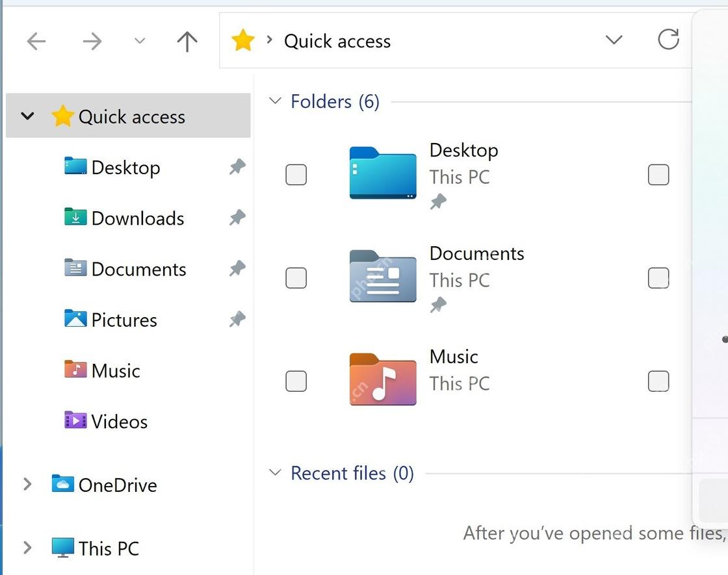Click the pin icon beside sidebar Downloads

[237, 218]
